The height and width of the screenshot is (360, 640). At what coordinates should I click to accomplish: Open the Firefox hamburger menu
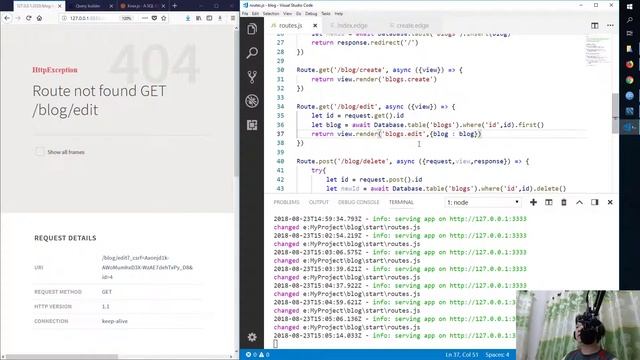tap(233, 18)
